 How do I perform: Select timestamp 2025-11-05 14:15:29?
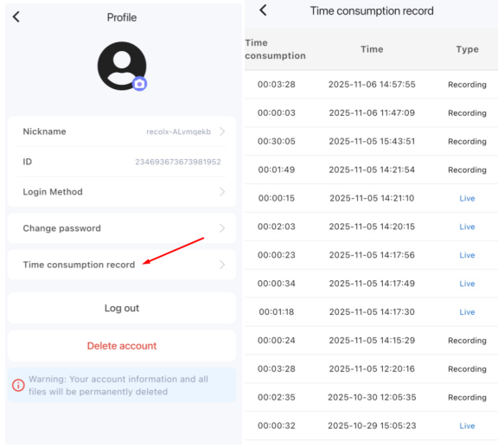pyautogui.click(x=372, y=340)
